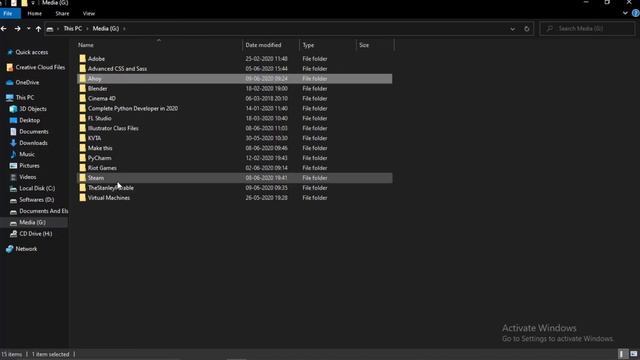This screenshot has width=640, height=360.
Task: Open the Home ribbon tab
Action: pyautogui.click(x=34, y=13)
